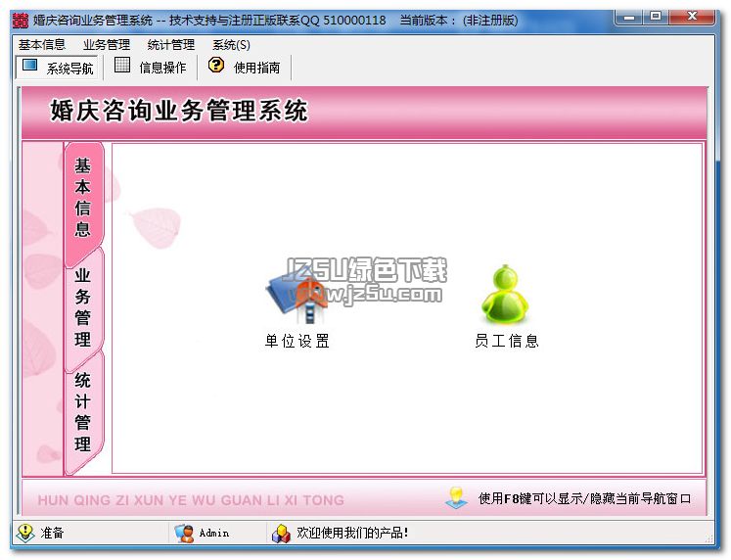This screenshot has height=560, width=731.
Task: Maximize the application window
Action: (656, 18)
